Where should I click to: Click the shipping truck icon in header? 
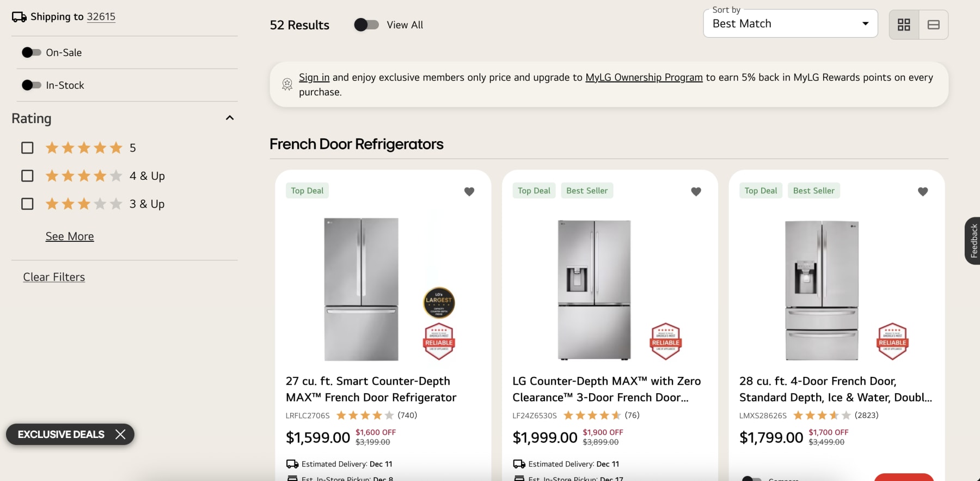pos(19,16)
